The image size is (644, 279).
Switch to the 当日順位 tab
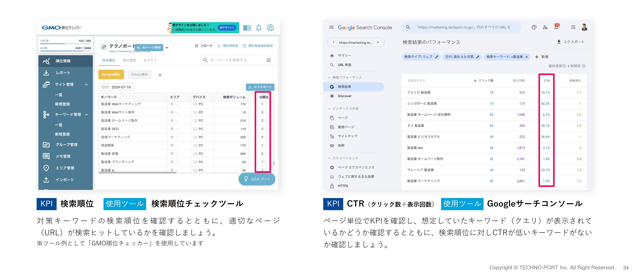pyautogui.click(x=109, y=60)
